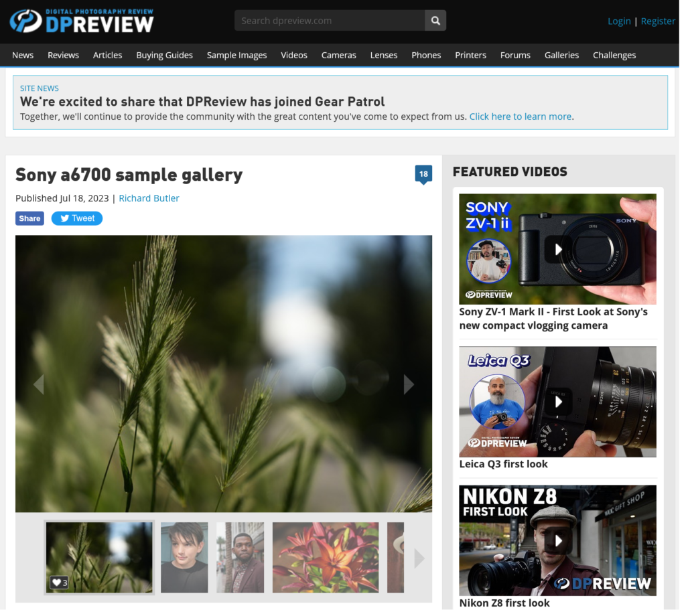This screenshot has width=686, height=616.
Task: Go to the previous gallery image arrow
Action: coord(38,384)
